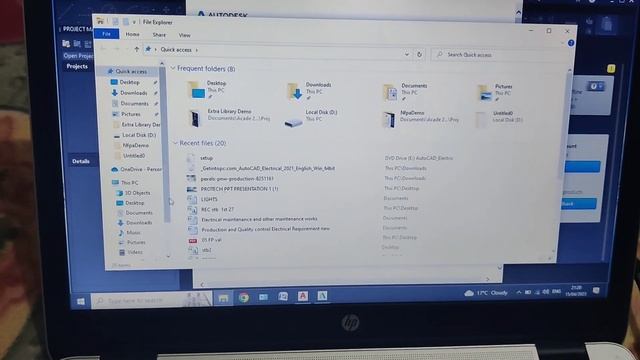Expand the Details panel in Project Manager

[80, 161]
